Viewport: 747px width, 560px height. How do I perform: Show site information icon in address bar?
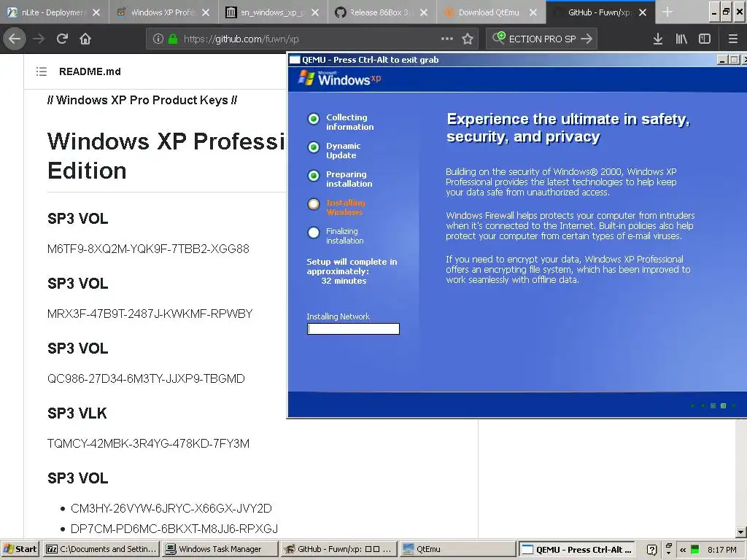[x=158, y=39]
